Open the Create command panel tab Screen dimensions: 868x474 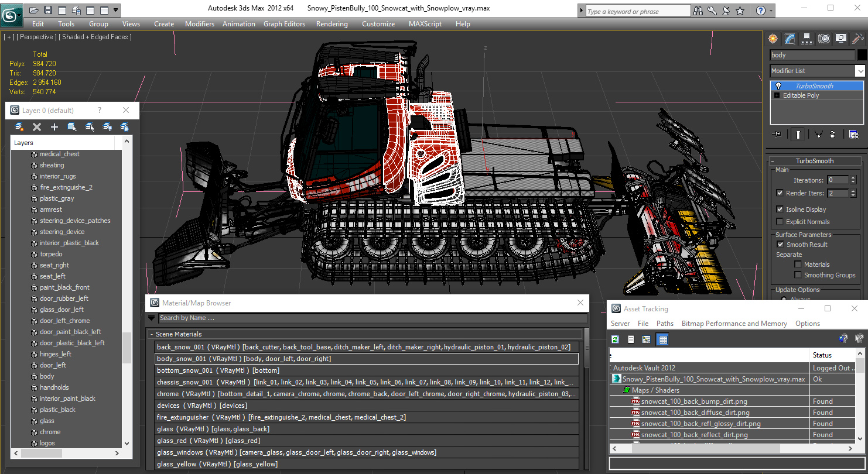(x=773, y=39)
